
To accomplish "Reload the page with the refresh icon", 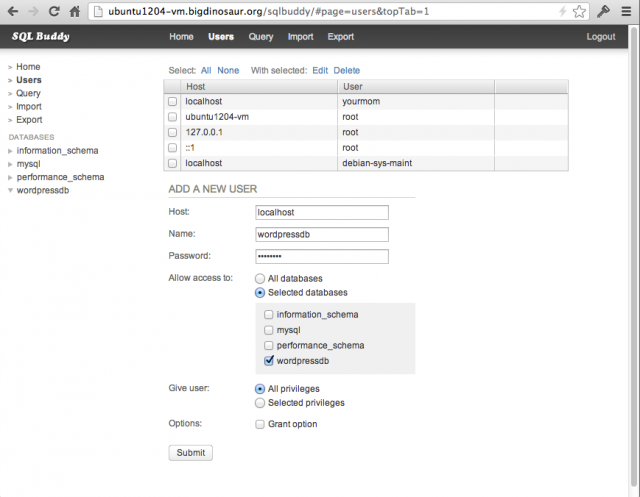I will (53, 11).
